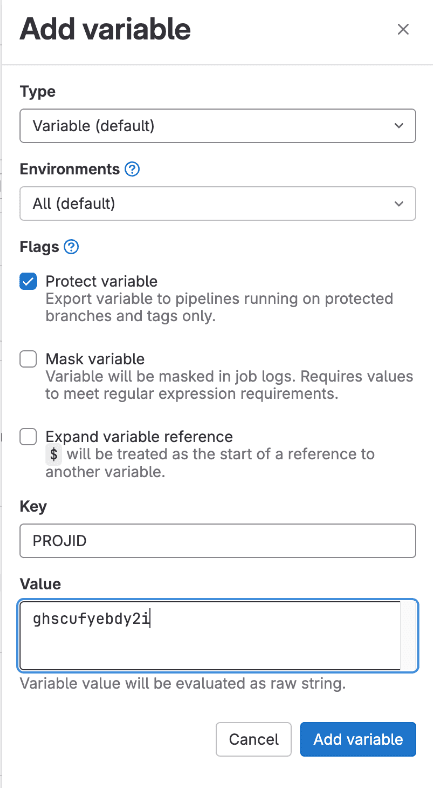The height and width of the screenshot is (788, 433).
Task: Click the Flags help question icon
Action: (x=72, y=247)
